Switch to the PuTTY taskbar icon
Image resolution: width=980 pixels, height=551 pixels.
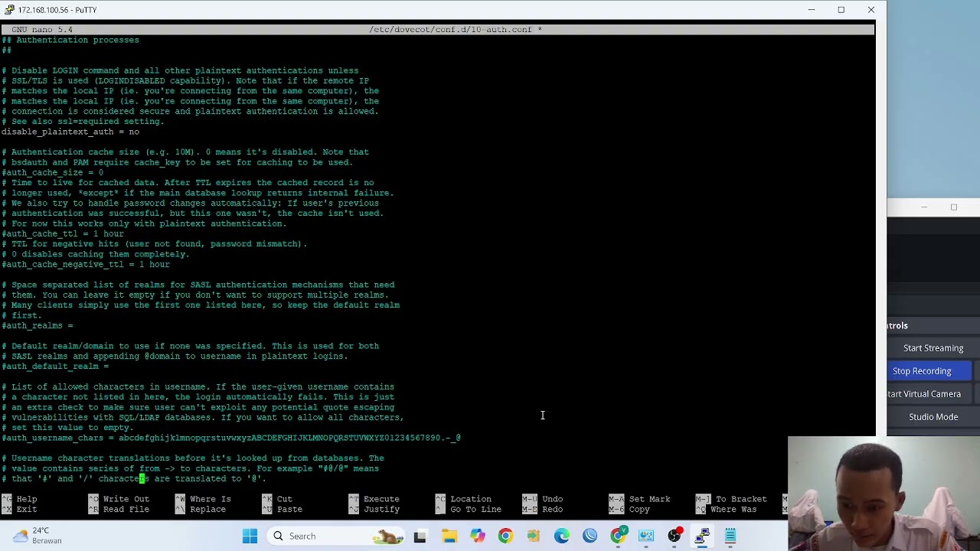[x=702, y=536]
